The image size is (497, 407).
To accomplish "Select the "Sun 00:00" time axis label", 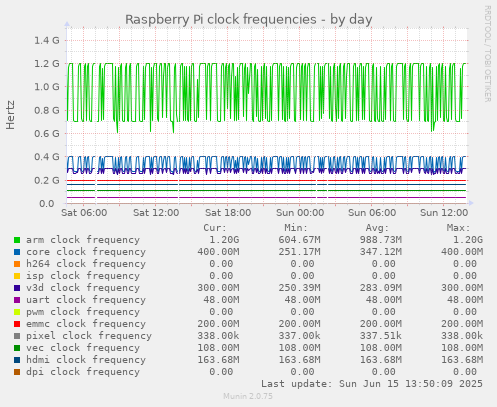I will click(x=300, y=213).
